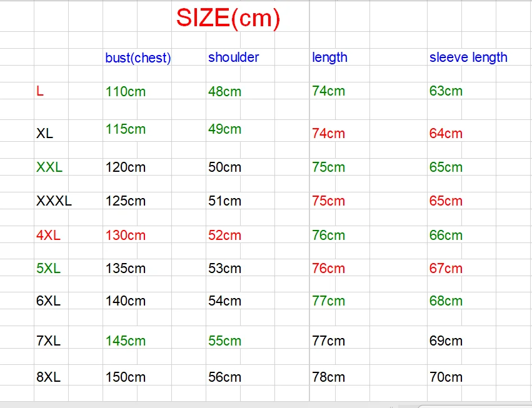Select the 8XL size label
Image resolution: width=532 pixels, height=408 pixels.
pyautogui.click(x=49, y=377)
